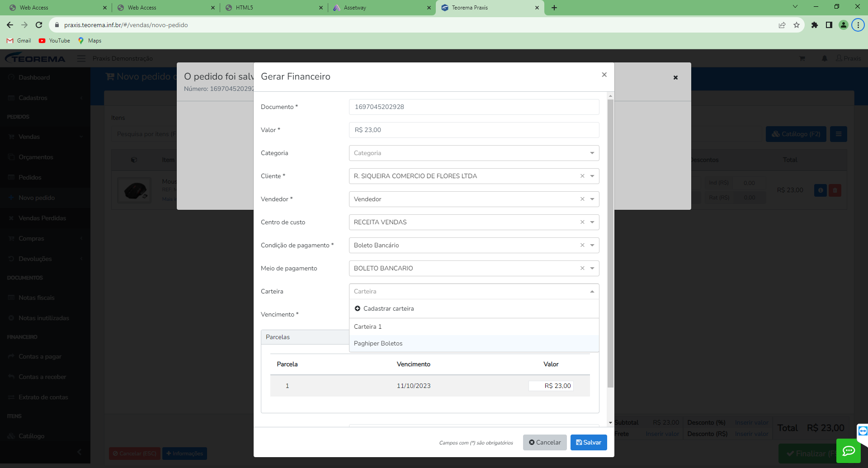868x468 pixels.
Task: Open the Centro de custo dropdown arrow
Action: 592,222
